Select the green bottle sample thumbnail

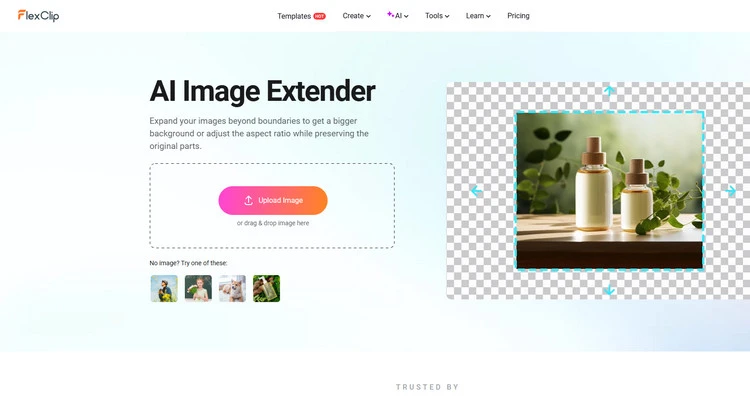tap(266, 288)
